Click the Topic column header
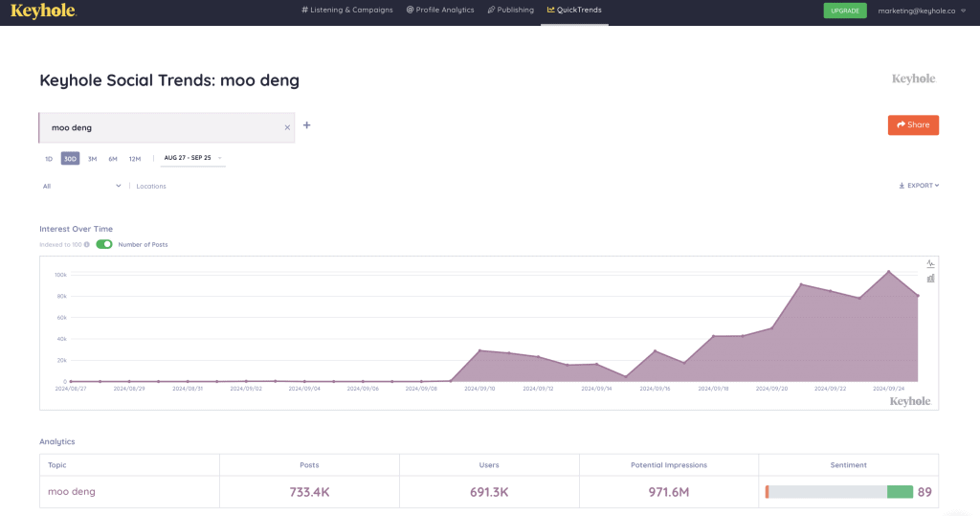 pyautogui.click(x=56, y=465)
